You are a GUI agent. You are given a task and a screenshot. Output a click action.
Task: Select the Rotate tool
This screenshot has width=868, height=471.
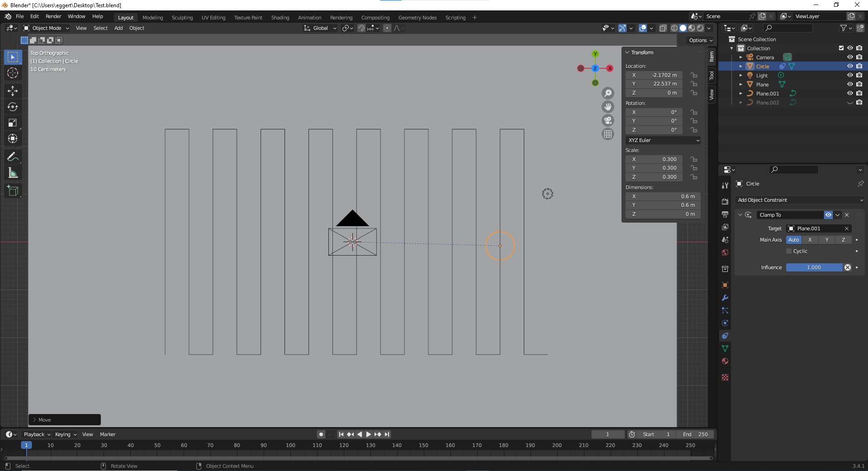tap(13, 107)
